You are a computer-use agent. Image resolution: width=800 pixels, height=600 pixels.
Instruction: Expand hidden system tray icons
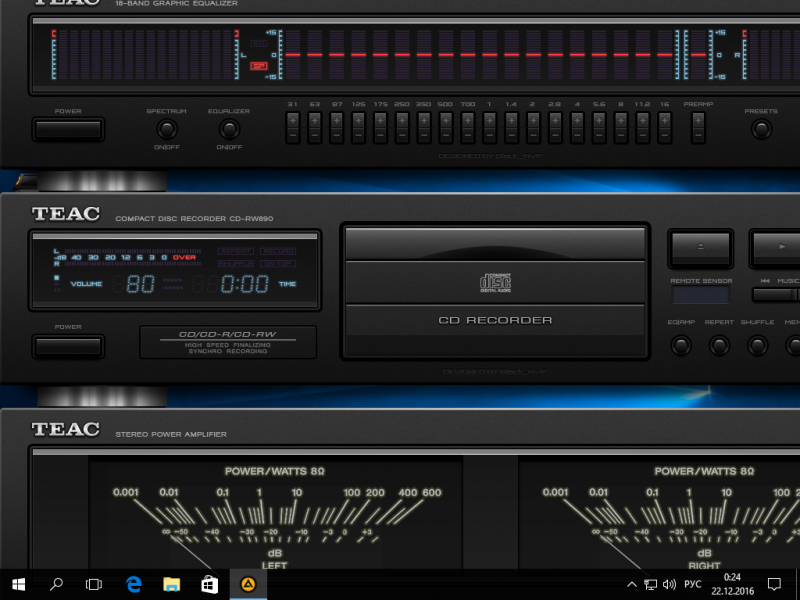point(632,585)
